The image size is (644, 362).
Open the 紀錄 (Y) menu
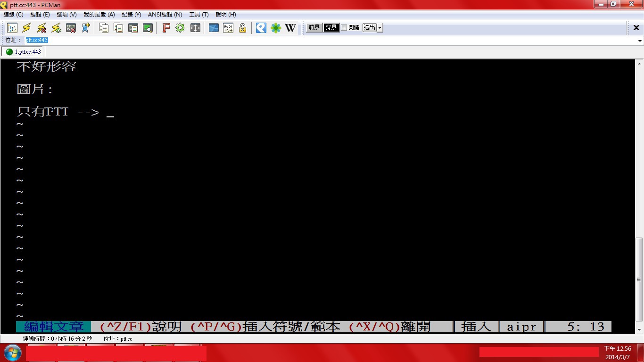point(132,15)
